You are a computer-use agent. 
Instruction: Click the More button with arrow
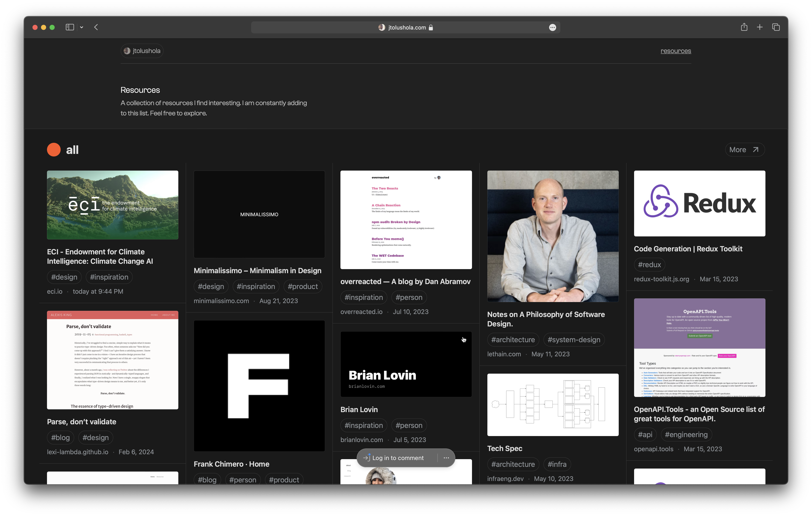pos(745,150)
